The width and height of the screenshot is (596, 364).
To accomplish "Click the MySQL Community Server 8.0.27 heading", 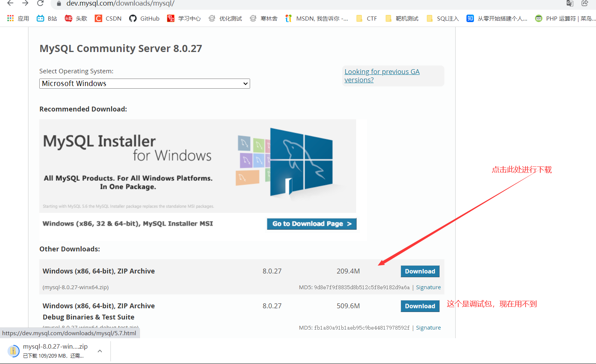I will coord(121,49).
